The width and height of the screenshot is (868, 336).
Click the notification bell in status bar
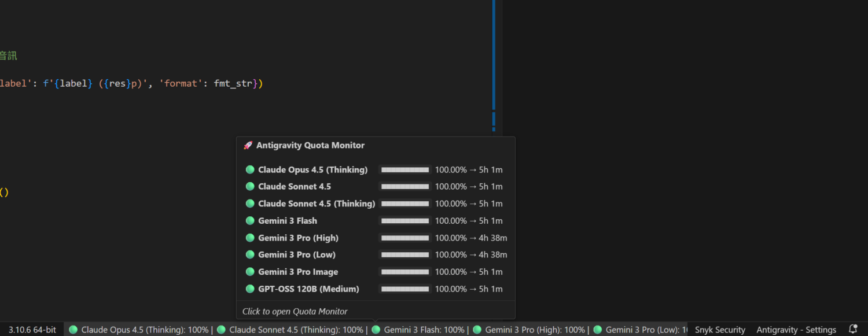(x=852, y=329)
